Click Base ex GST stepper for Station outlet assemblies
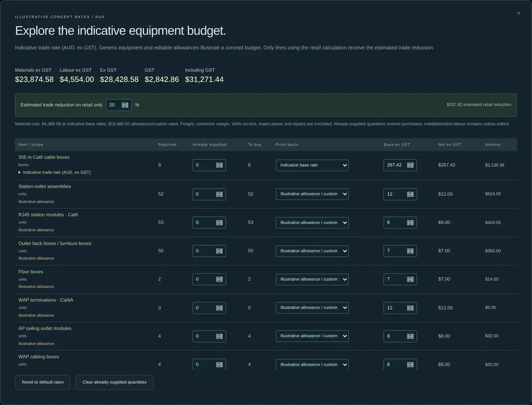The height and width of the screenshot is (405, 532). point(410,194)
